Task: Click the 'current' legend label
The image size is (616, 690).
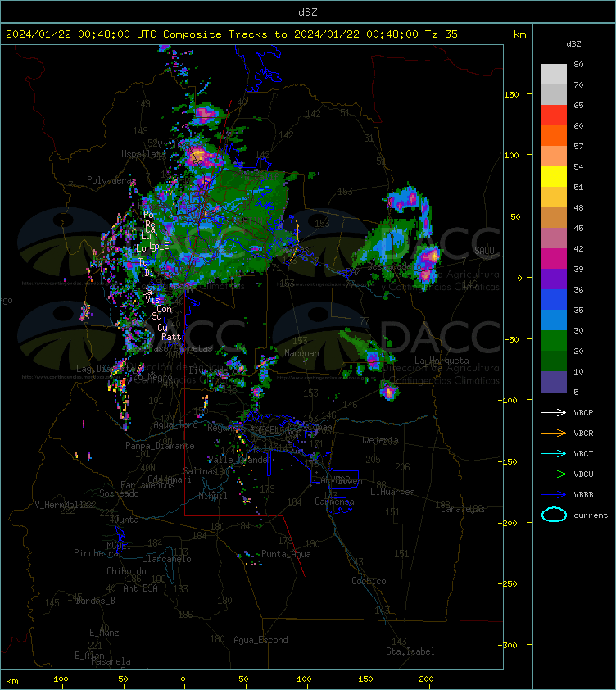Action: click(x=591, y=515)
